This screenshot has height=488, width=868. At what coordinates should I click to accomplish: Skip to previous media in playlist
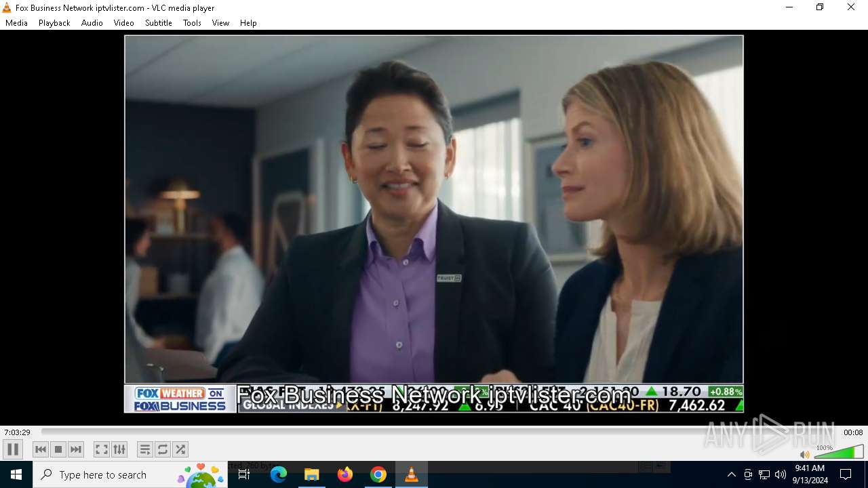pyautogui.click(x=41, y=449)
